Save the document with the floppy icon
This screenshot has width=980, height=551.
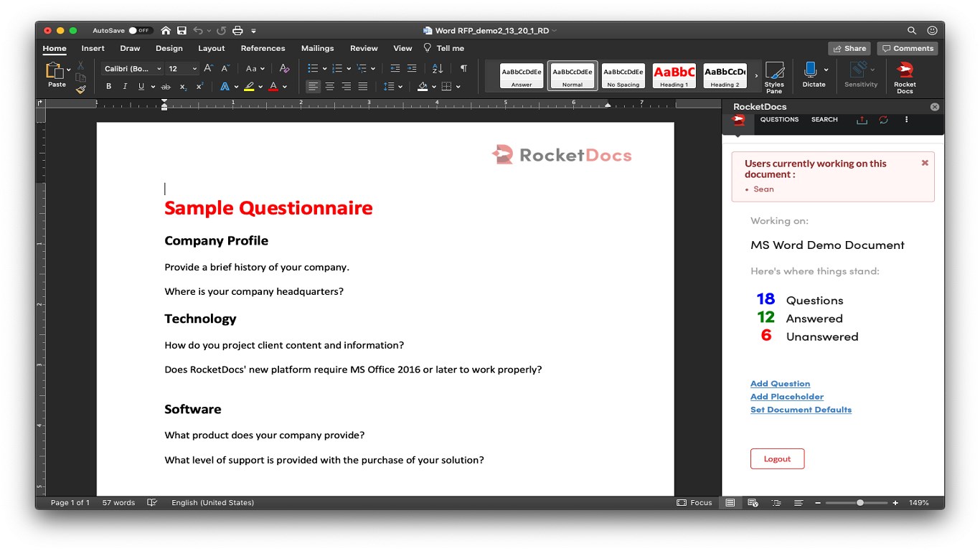coord(182,31)
